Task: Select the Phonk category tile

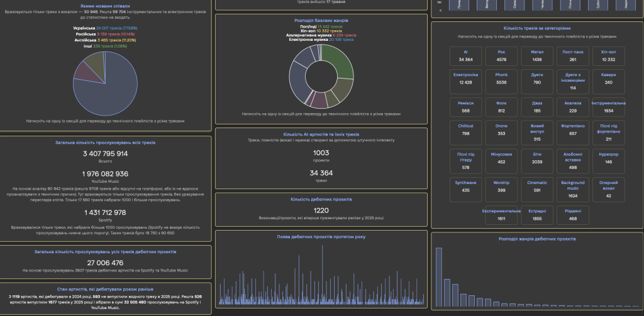Action: pyautogui.click(x=501, y=78)
